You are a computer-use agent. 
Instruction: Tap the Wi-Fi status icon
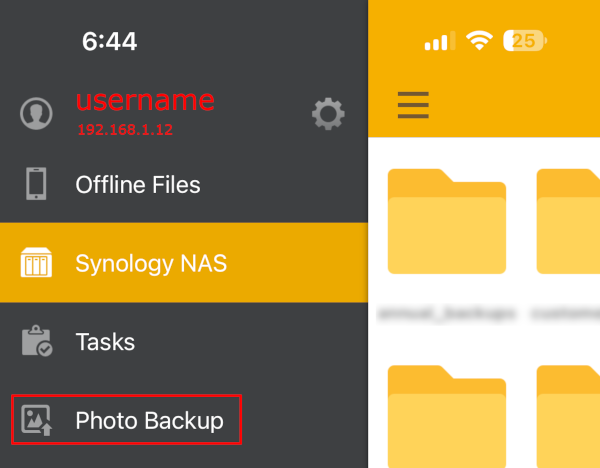[480, 41]
